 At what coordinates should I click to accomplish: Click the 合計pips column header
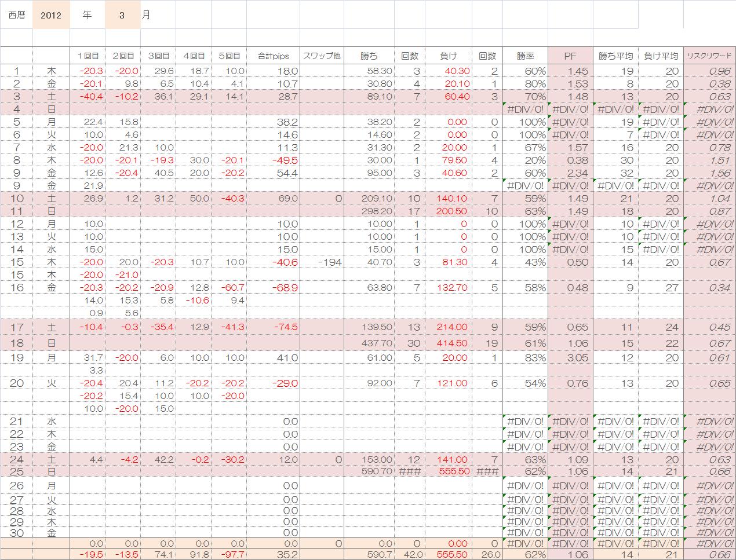point(274,56)
